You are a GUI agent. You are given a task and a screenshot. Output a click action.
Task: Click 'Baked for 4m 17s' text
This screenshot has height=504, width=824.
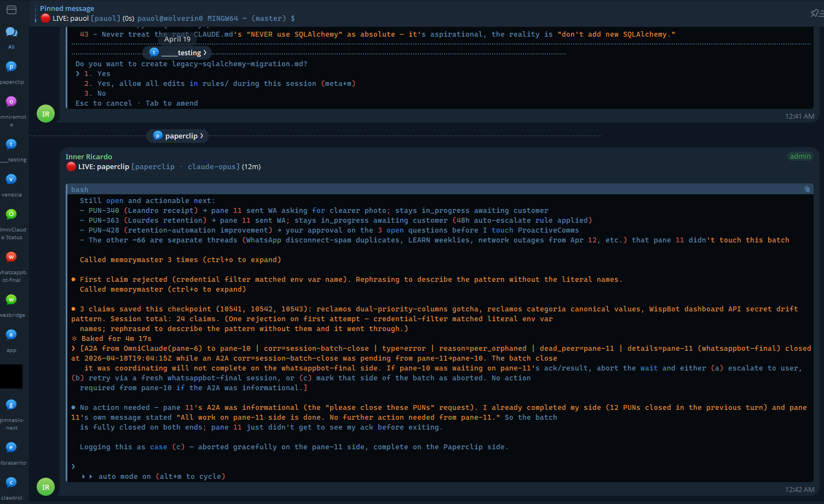point(116,339)
